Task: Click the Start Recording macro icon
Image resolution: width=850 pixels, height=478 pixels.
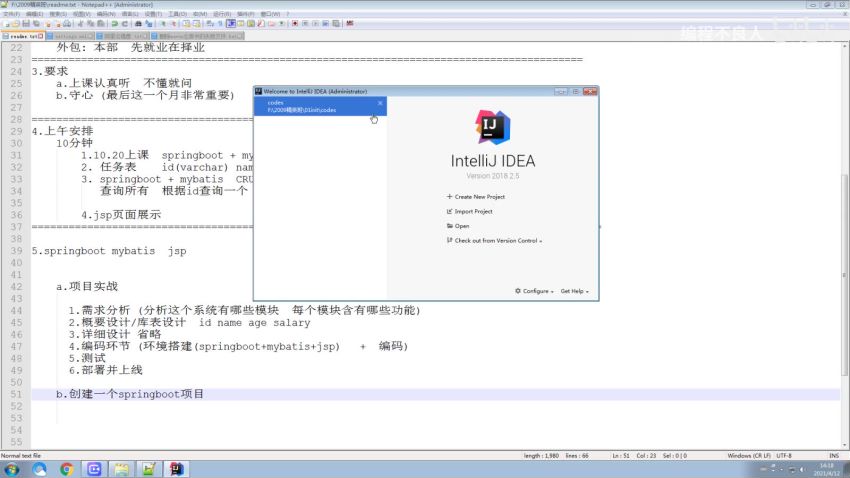Action: [295, 24]
